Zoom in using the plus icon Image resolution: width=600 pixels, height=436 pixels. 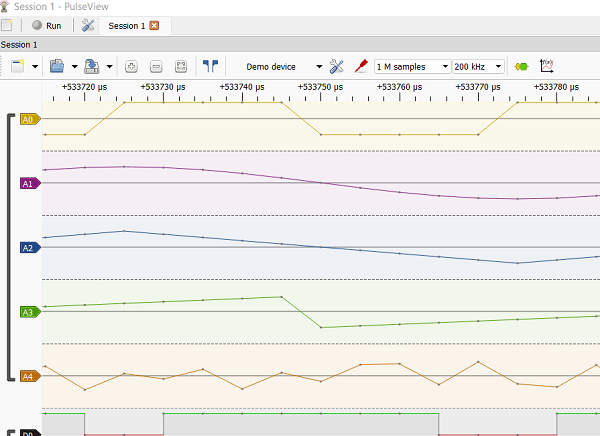click(x=131, y=67)
